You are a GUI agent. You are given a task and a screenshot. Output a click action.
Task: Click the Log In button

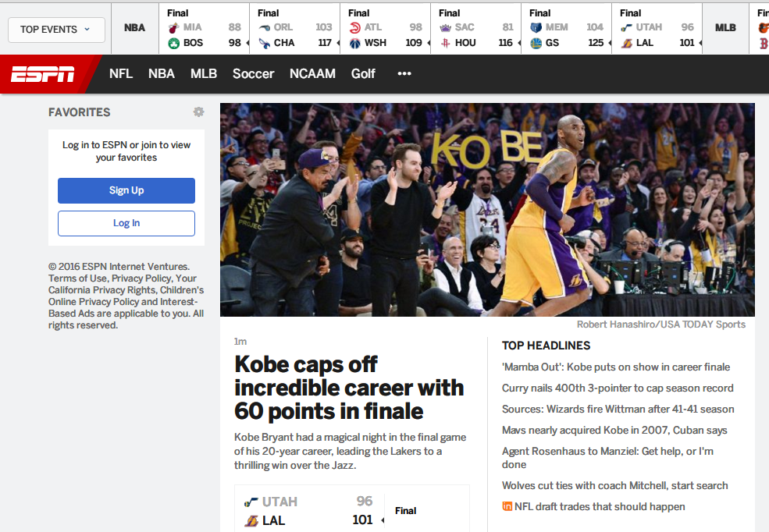click(x=126, y=222)
